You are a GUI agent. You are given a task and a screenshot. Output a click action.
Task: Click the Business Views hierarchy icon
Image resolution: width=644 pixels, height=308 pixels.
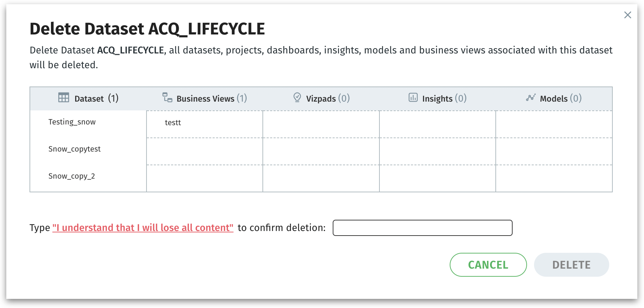[167, 97]
